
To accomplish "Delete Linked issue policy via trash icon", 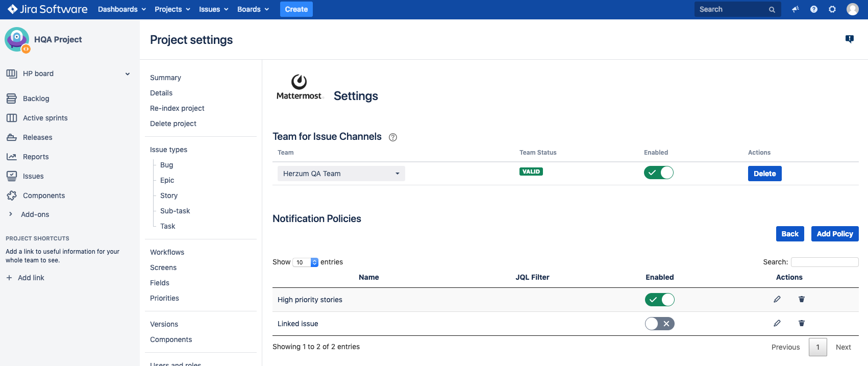I will click(801, 323).
